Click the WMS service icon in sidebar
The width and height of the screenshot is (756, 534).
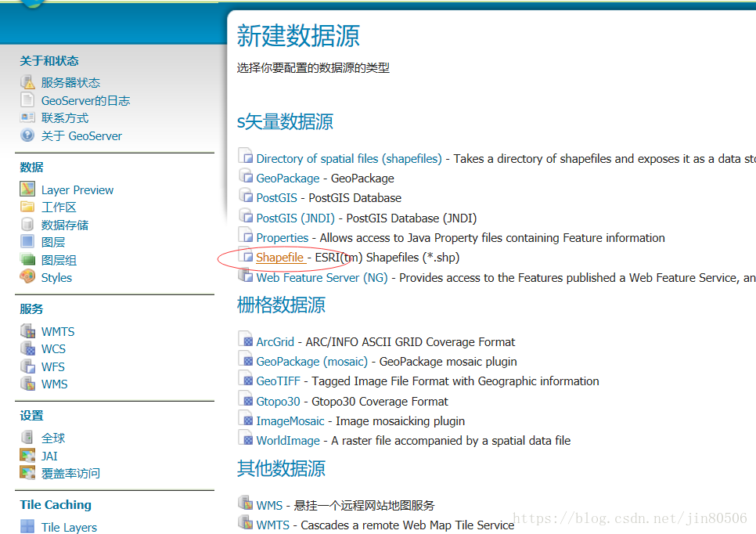click(x=28, y=384)
